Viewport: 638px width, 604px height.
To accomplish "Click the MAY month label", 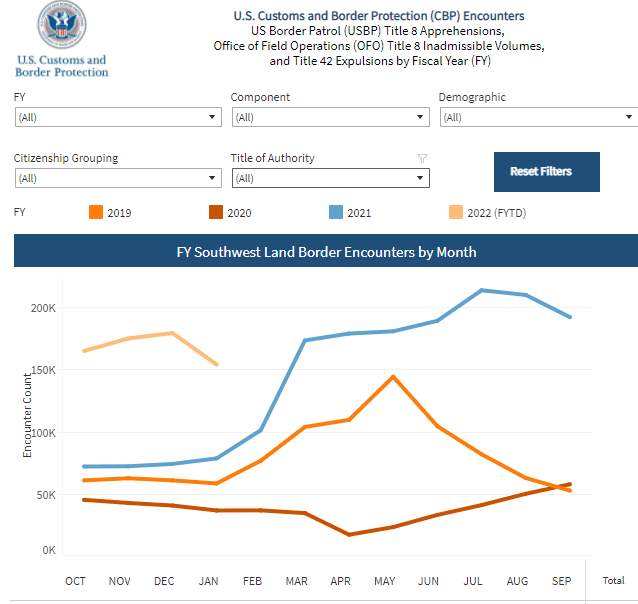I will pos(385,581).
